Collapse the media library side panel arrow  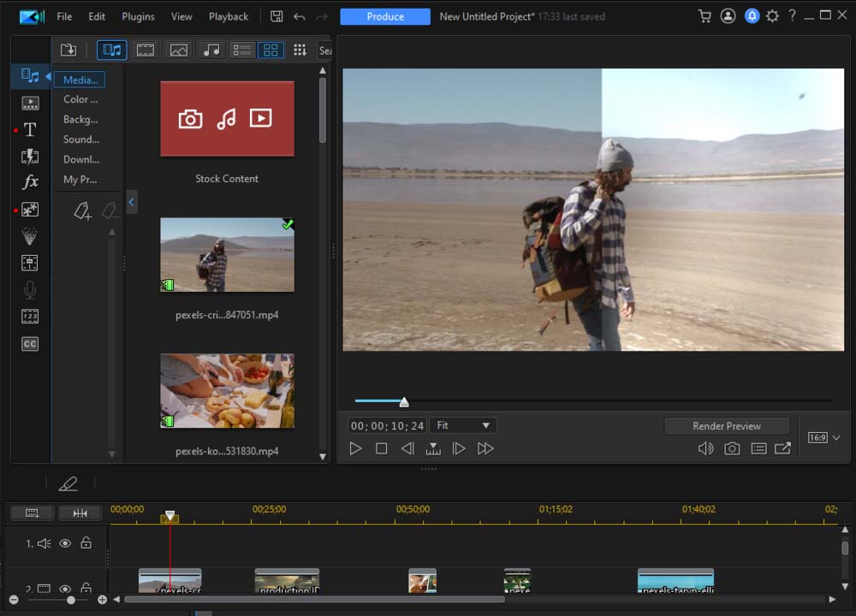click(132, 202)
